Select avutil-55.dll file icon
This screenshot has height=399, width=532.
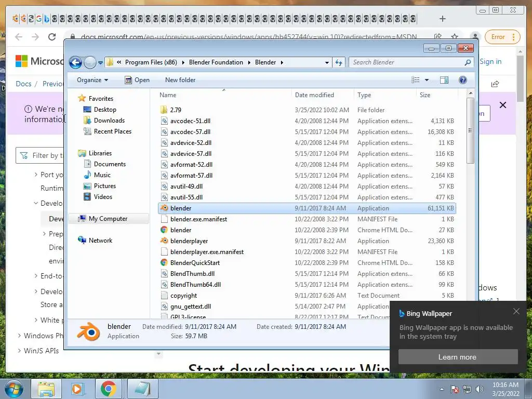[164, 197]
